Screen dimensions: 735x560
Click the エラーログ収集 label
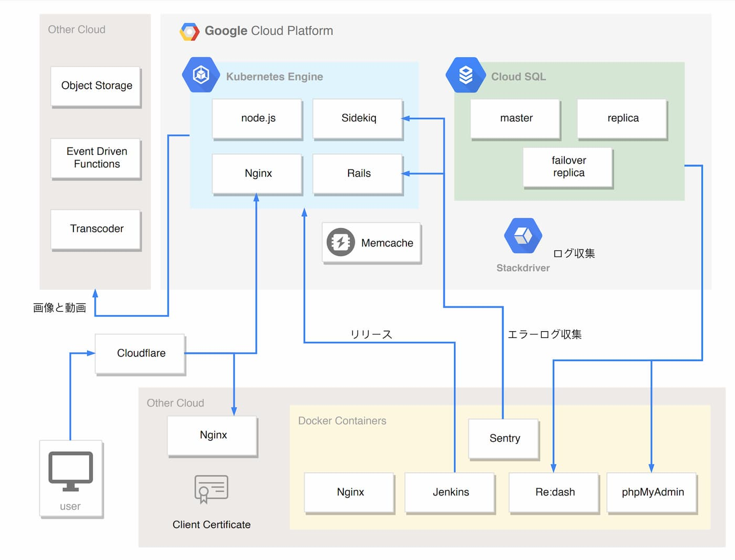tap(544, 334)
